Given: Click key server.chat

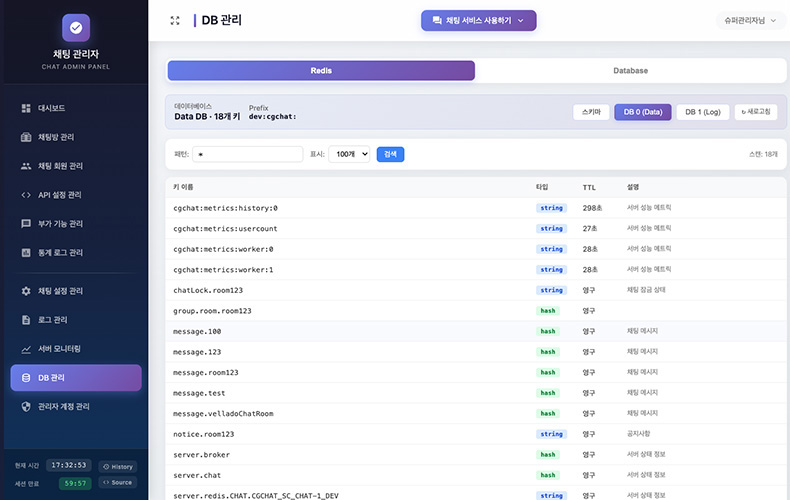Looking at the screenshot, I should 197,475.
